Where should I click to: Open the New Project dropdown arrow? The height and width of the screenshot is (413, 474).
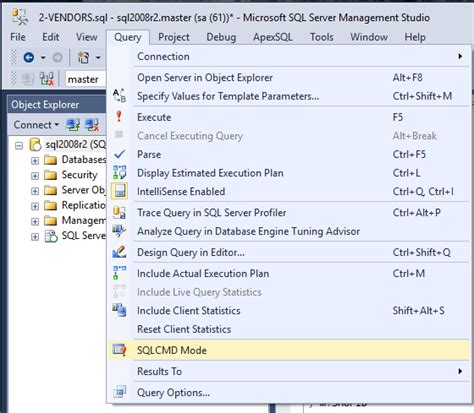pos(98,58)
